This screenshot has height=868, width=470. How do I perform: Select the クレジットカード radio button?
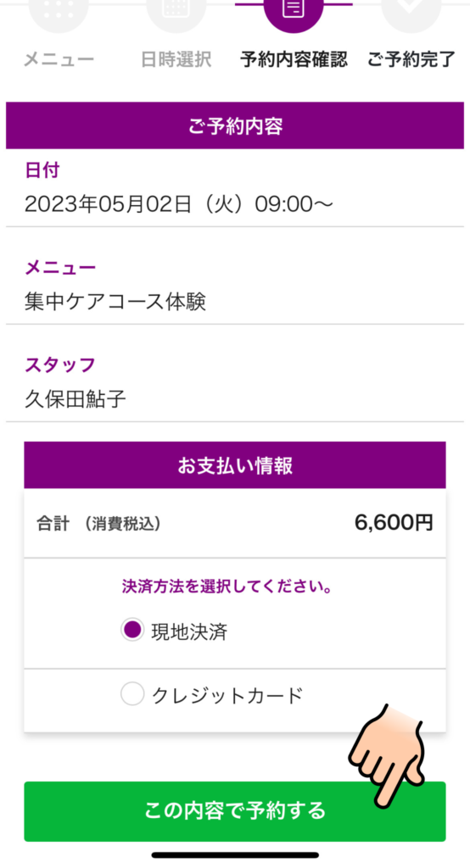coord(132,693)
